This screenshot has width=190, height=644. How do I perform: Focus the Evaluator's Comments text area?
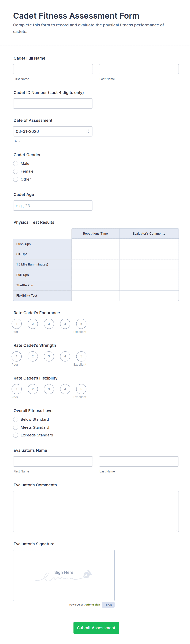(96, 511)
